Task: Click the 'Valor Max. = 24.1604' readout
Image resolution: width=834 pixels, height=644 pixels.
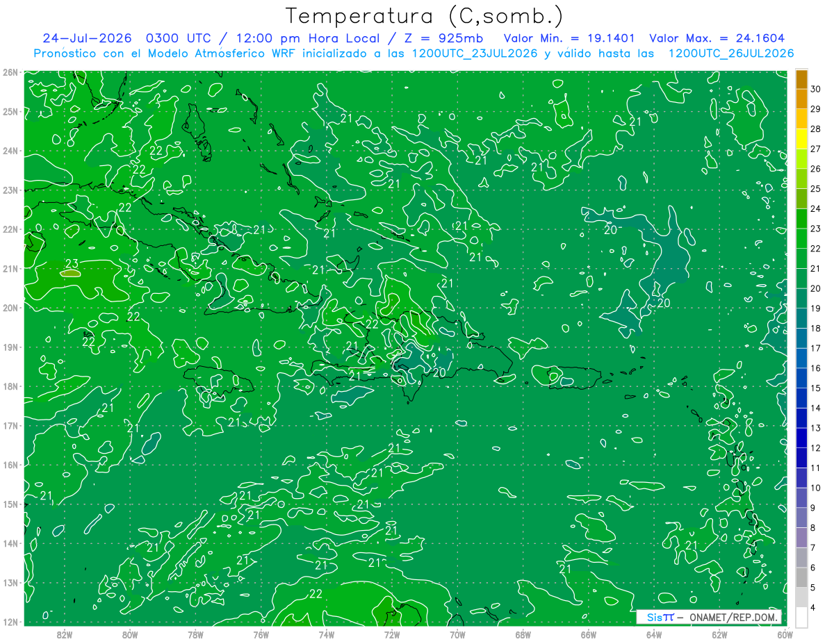Action: tap(717, 38)
